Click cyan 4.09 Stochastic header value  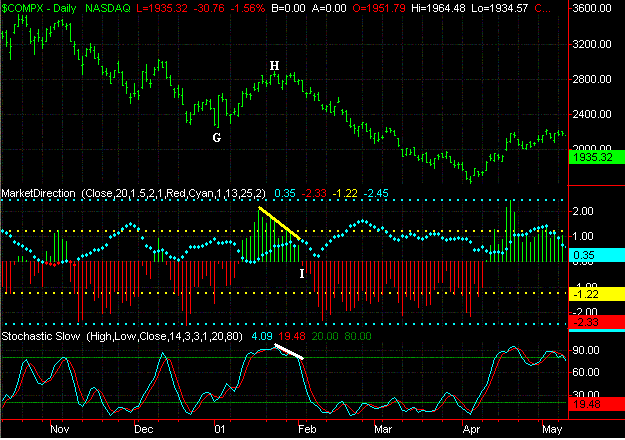click(262, 336)
